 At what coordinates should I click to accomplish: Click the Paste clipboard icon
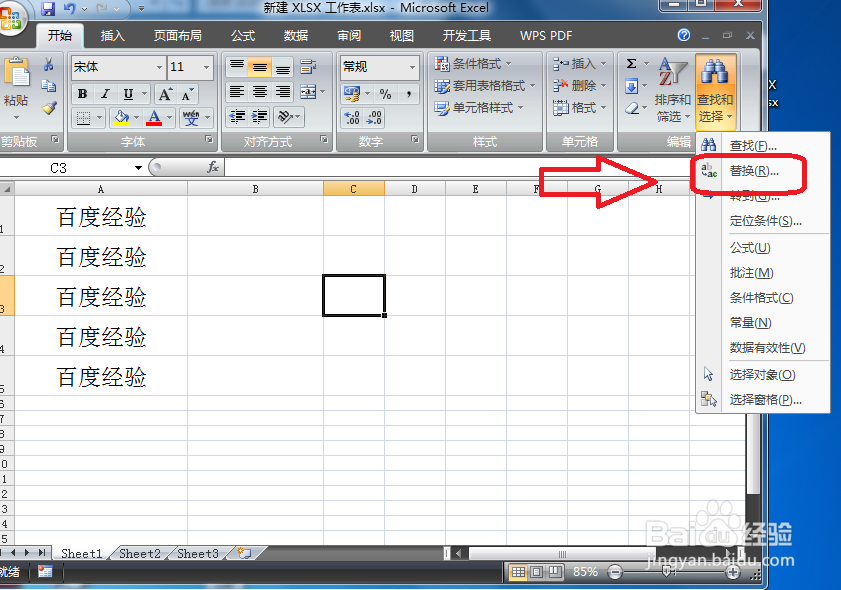[17, 73]
